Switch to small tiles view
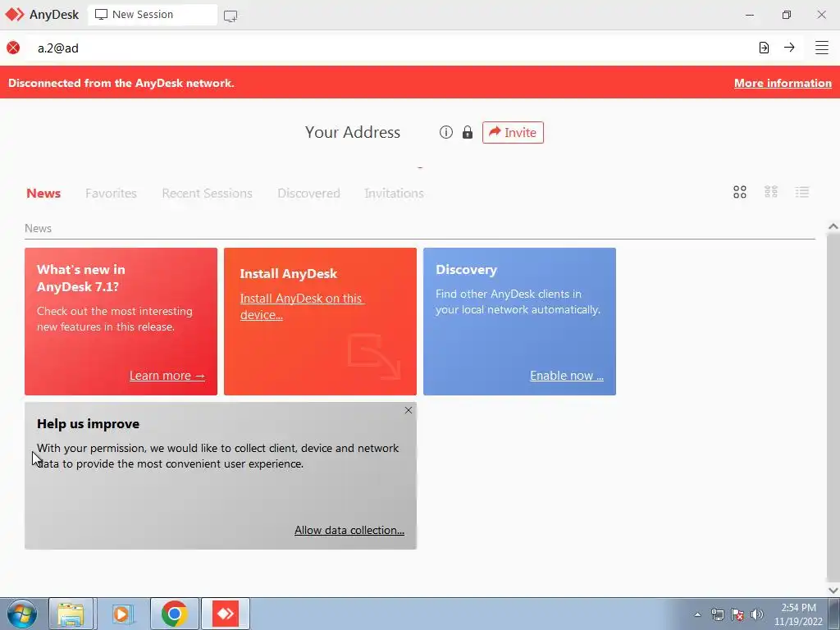 click(x=771, y=192)
